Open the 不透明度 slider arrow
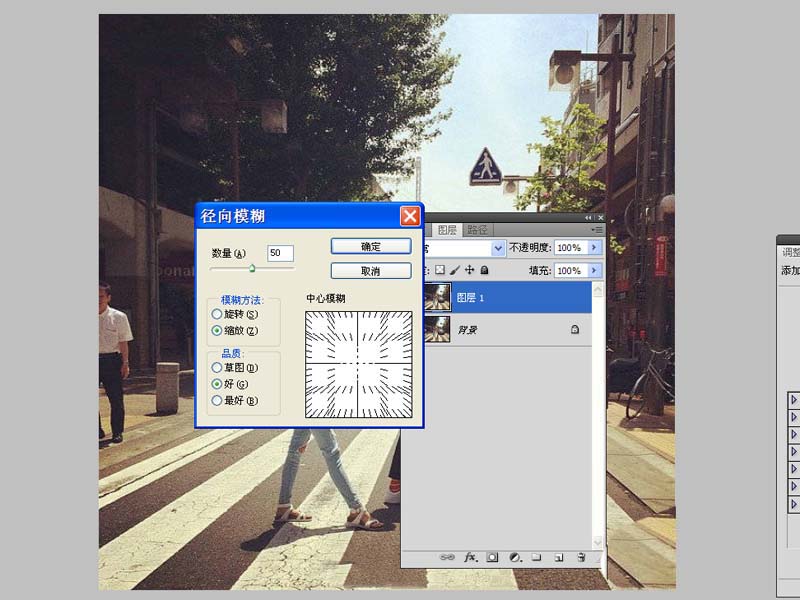 (x=593, y=247)
